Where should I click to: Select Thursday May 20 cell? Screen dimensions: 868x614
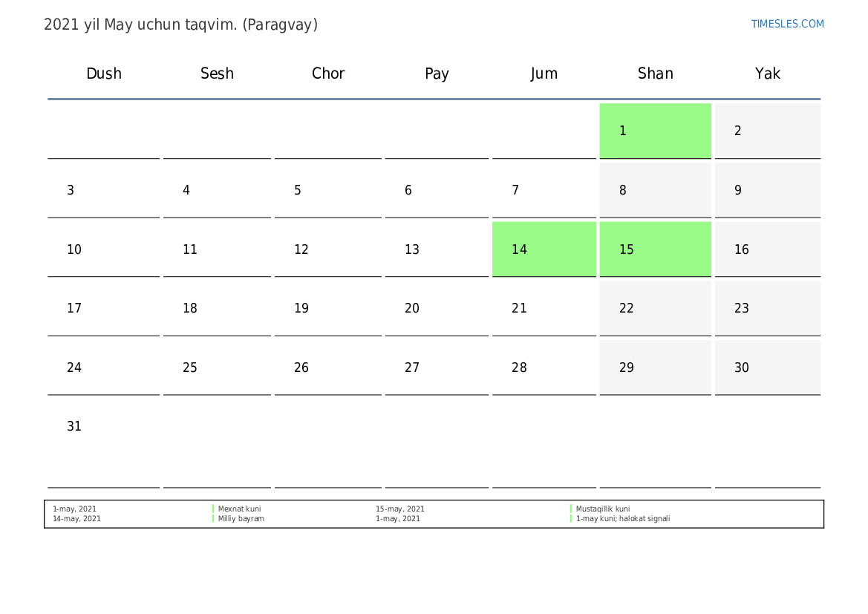pos(437,308)
